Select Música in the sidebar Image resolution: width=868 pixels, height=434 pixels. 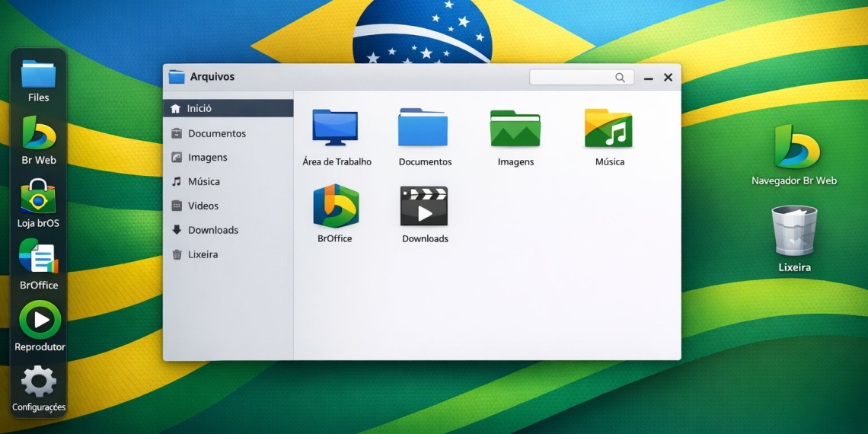click(228, 181)
